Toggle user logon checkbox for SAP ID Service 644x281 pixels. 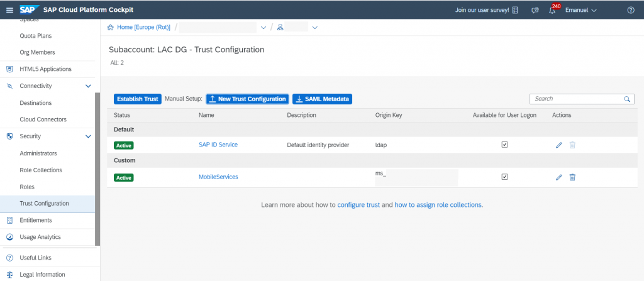(x=505, y=145)
